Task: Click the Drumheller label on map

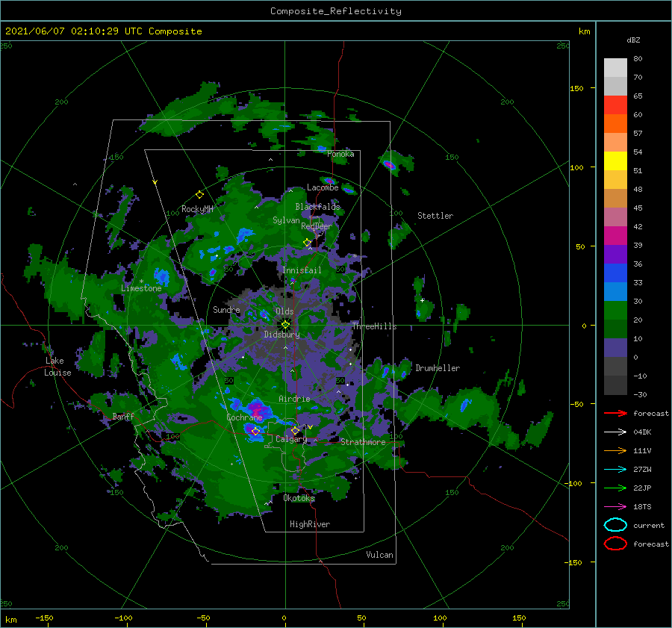Action: pos(438,368)
